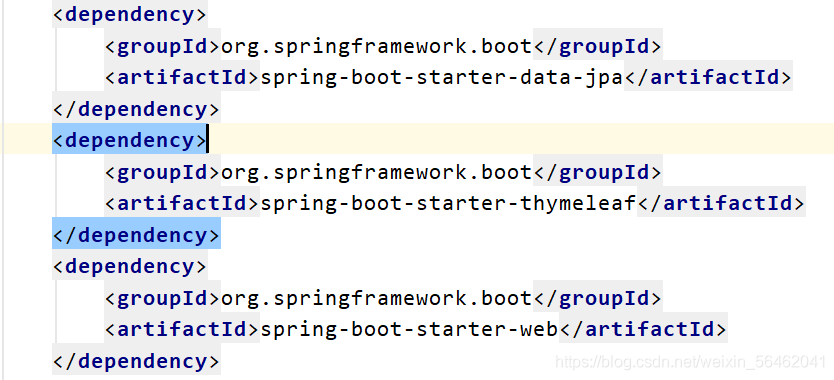Viewport: 834px width, 380px height.
Task: Click opening artifactId tag on the data-jpa line
Action: pyautogui.click(x=182, y=78)
